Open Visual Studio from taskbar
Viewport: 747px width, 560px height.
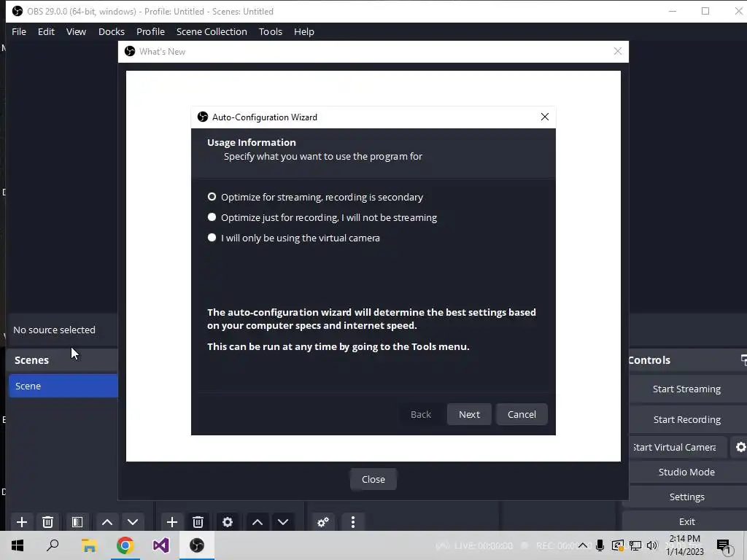tap(161, 545)
